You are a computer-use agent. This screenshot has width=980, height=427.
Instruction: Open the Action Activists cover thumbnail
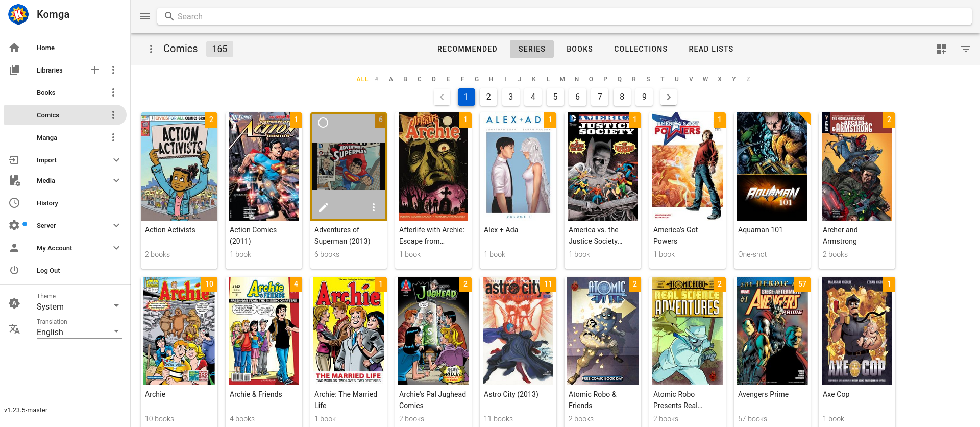179,167
